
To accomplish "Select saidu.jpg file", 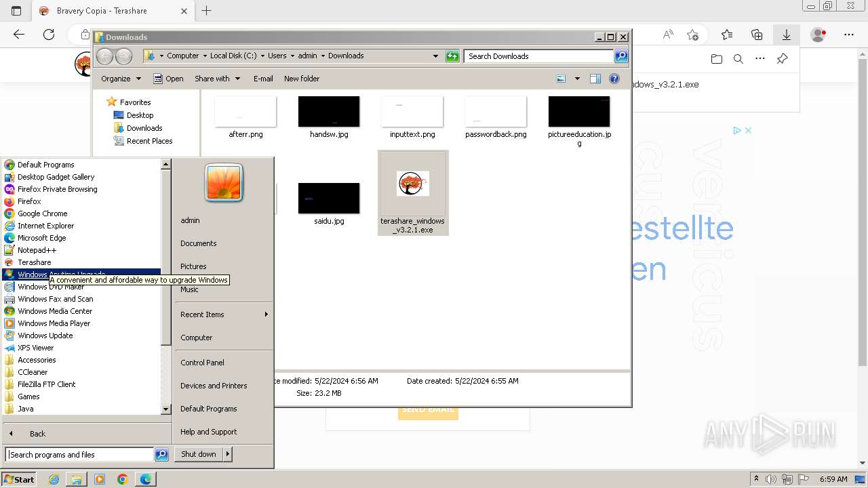I will pyautogui.click(x=329, y=204).
